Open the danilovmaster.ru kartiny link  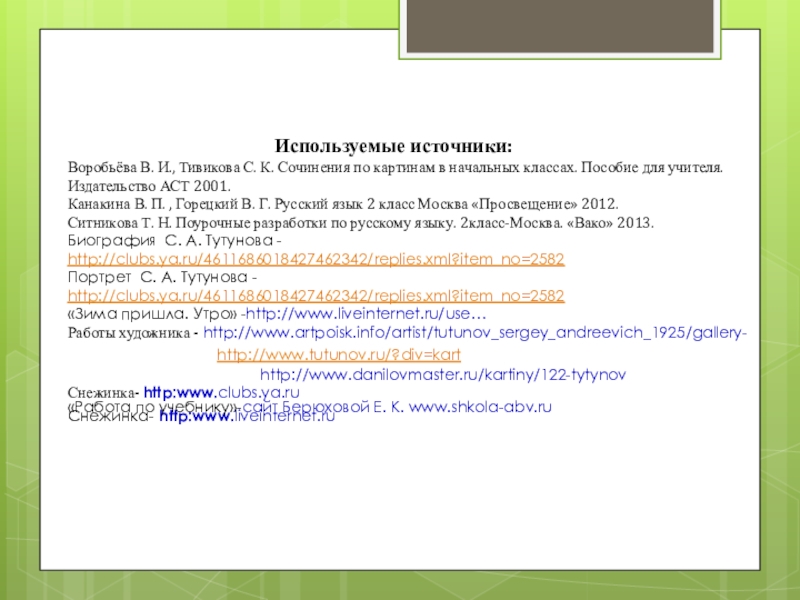pos(443,375)
